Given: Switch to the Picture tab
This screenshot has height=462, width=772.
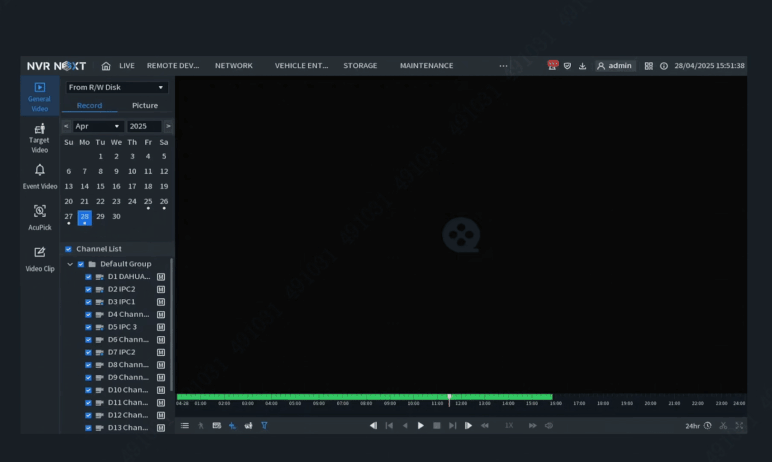Looking at the screenshot, I should (x=145, y=105).
